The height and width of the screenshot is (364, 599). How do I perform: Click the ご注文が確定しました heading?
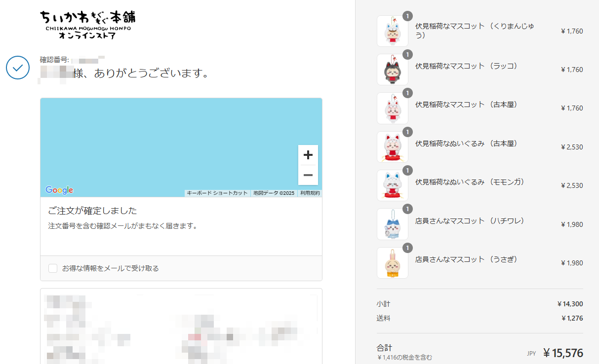click(x=92, y=211)
